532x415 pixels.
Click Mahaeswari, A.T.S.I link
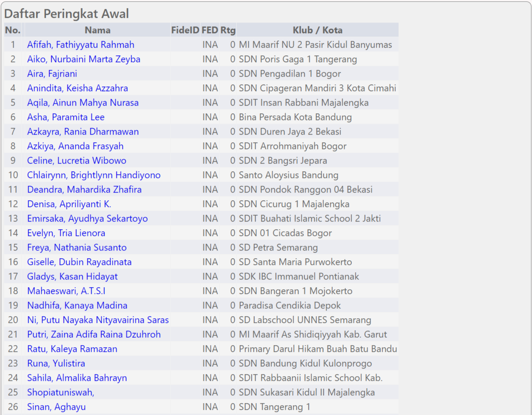66,291
